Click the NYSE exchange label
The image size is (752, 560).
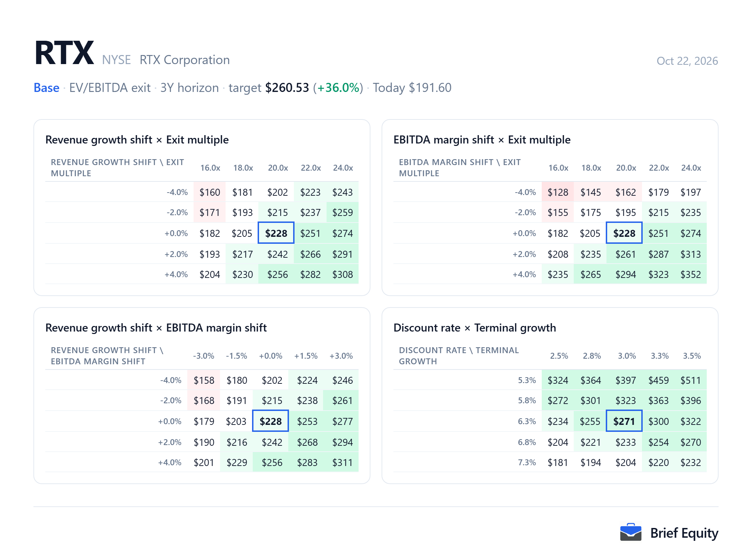(116, 60)
